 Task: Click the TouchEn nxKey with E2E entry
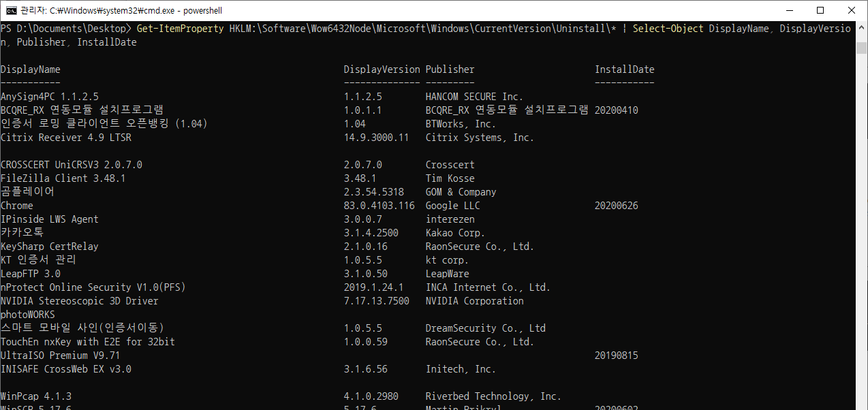(88, 342)
